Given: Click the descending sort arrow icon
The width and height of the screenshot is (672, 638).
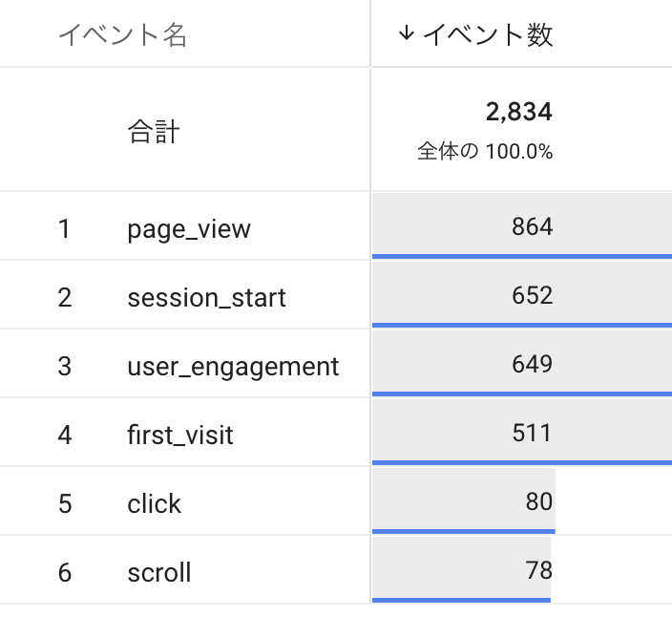Looking at the screenshot, I should (407, 34).
